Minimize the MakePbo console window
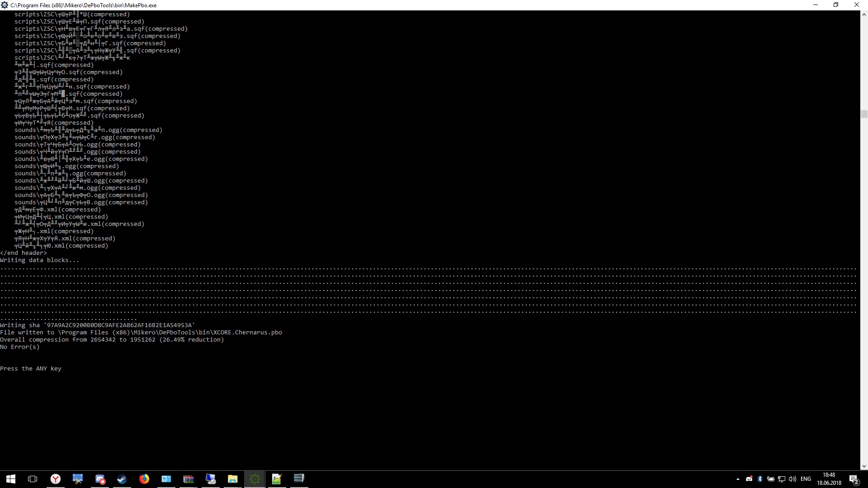Viewport: 868px width, 488px height. click(816, 5)
